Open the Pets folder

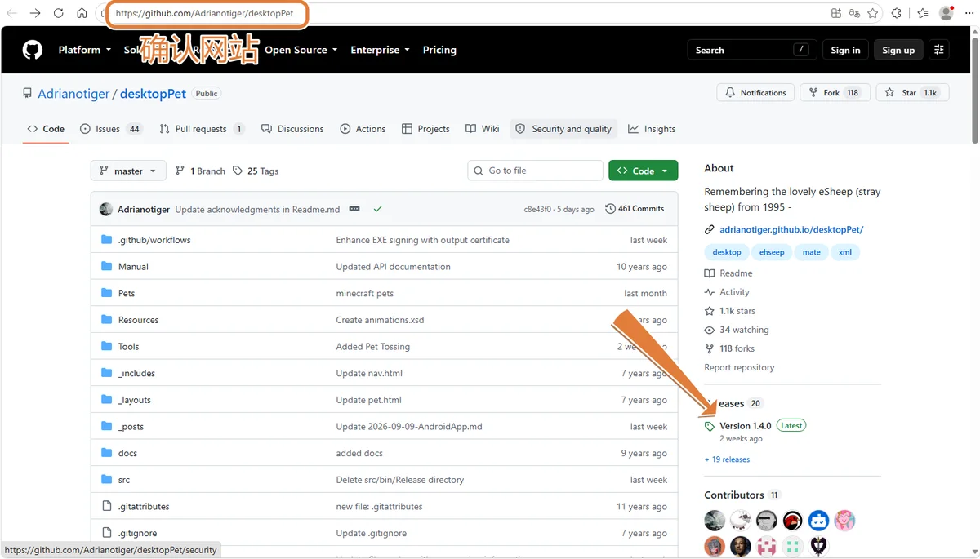coord(127,293)
